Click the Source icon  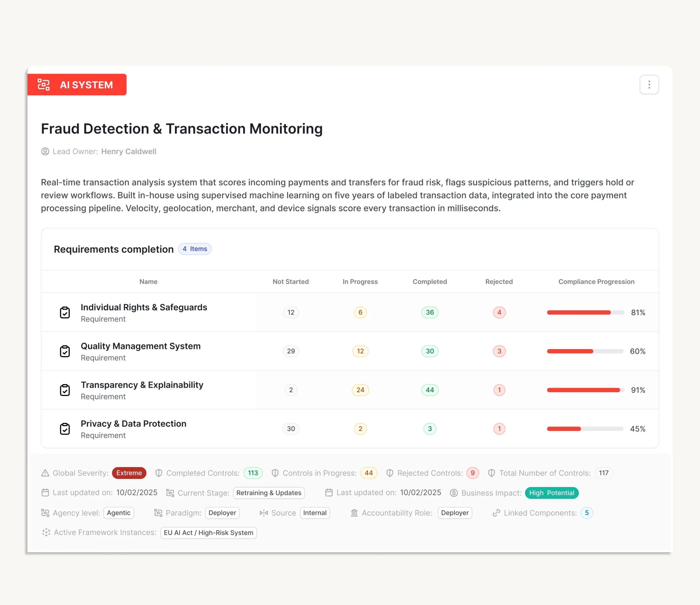(x=264, y=513)
